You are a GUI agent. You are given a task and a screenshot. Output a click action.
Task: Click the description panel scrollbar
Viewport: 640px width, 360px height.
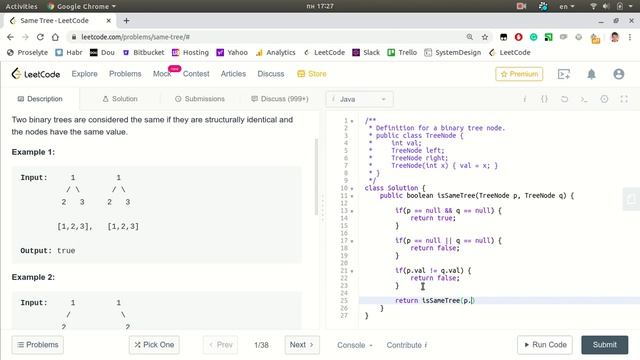(x=316, y=177)
